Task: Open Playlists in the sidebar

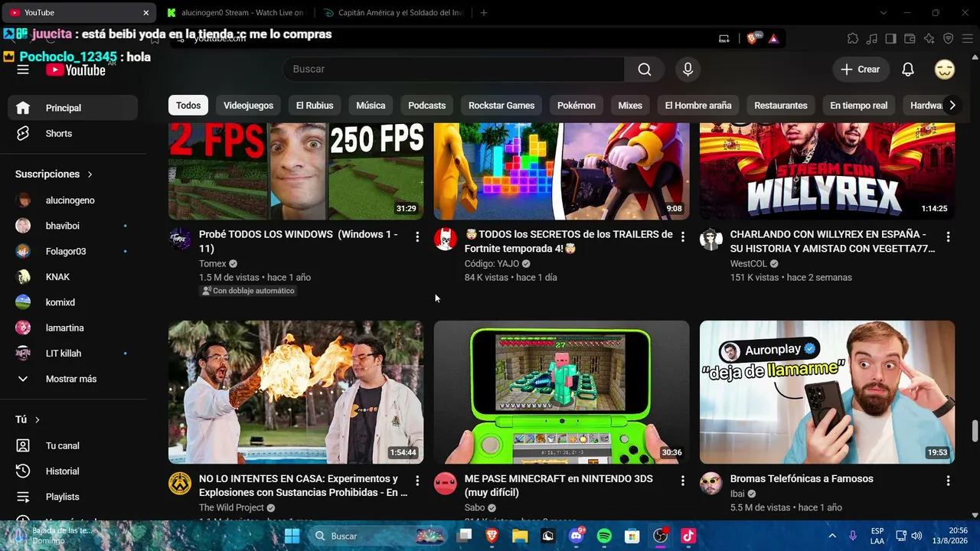Action: (73, 497)
